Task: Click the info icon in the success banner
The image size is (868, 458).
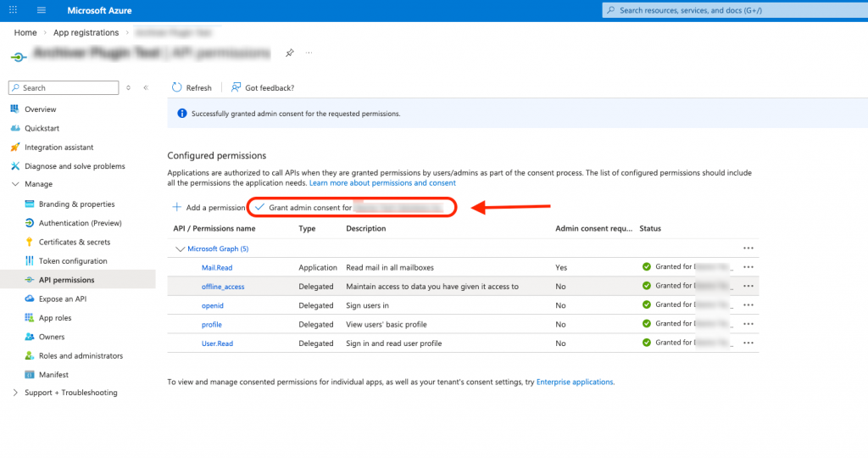Action: coord(181,114)
